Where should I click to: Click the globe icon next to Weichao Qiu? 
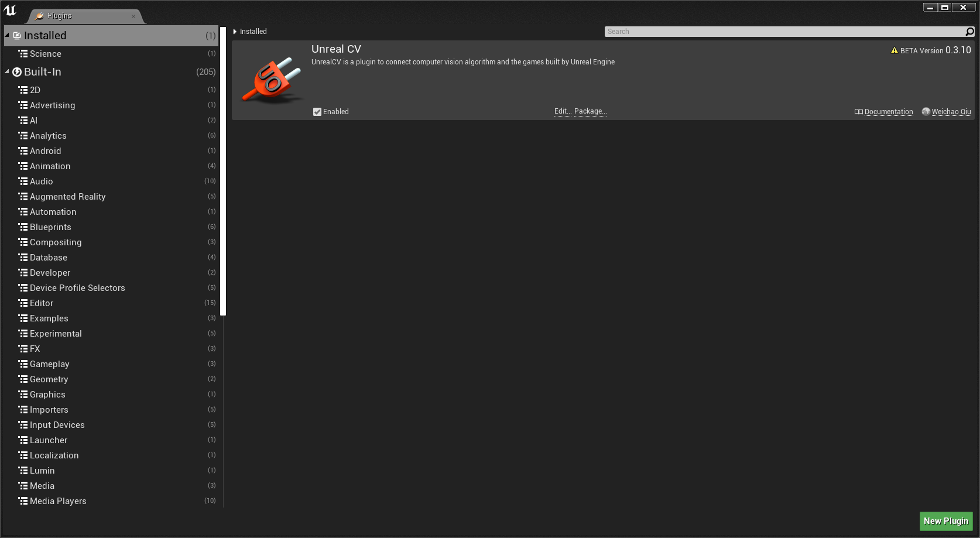click(926, 111)
